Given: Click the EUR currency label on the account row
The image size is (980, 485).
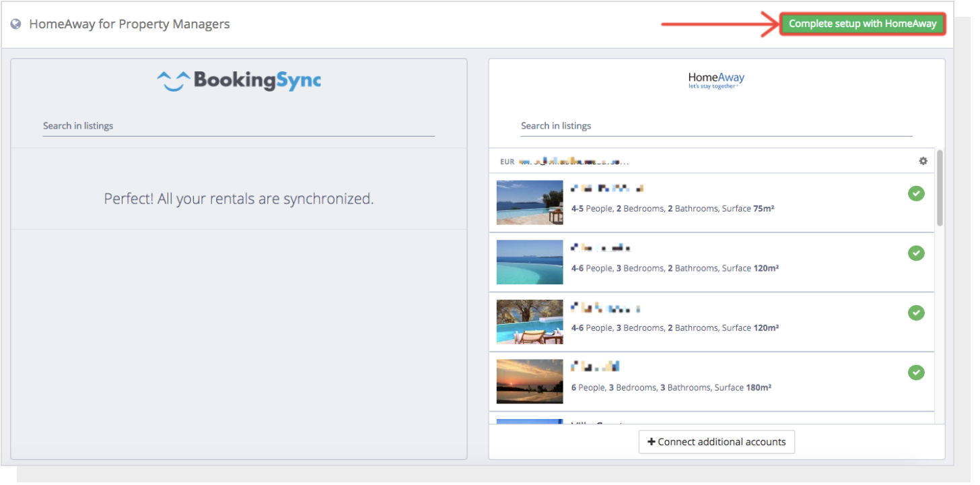Looking at the screenshot, I should point(507,161).
